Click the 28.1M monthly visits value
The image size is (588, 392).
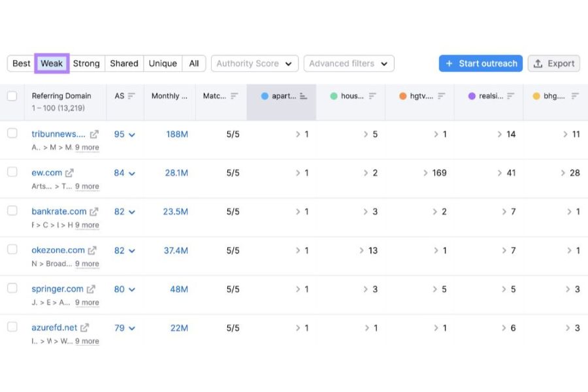(x=176, y=173)
